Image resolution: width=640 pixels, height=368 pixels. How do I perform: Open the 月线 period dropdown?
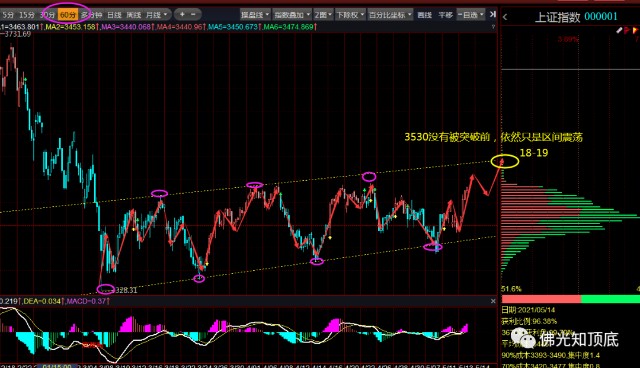click(157, 15)
